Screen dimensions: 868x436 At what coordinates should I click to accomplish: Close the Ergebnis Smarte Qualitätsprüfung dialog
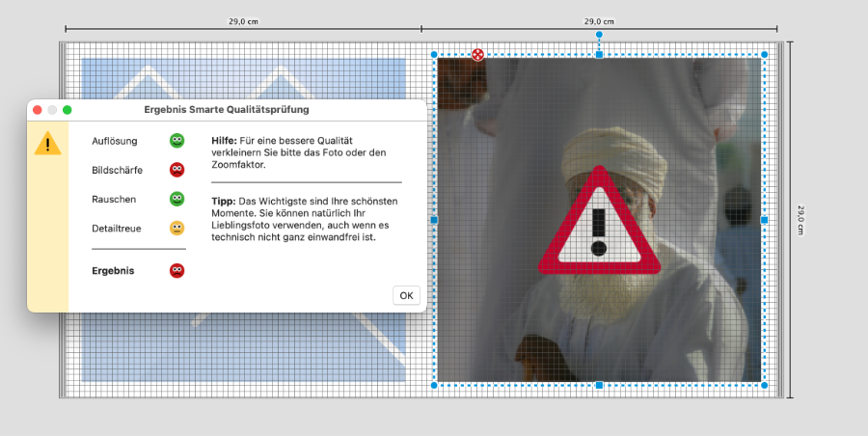38,110
